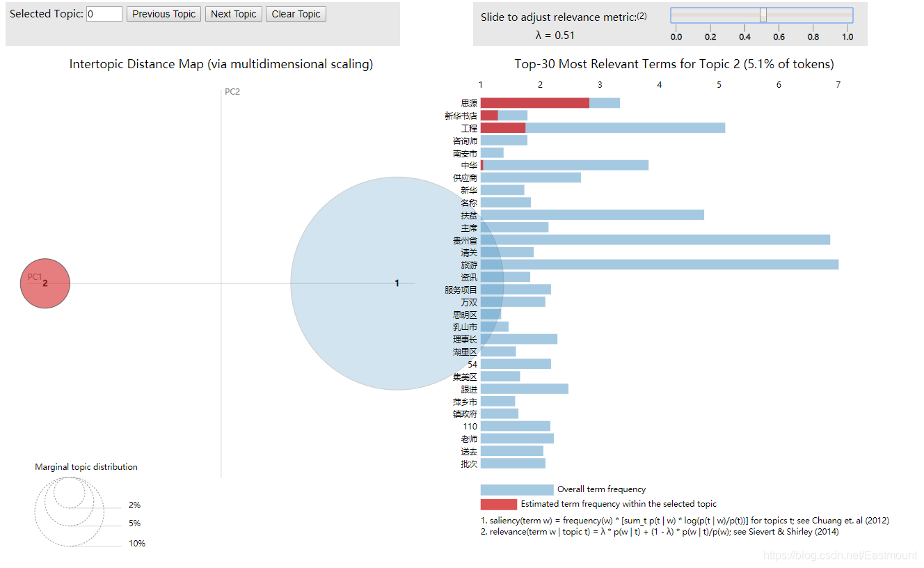Click the saliency formula footnote text
Viewport: 924px width, 568px height.
tap(685, 520)
